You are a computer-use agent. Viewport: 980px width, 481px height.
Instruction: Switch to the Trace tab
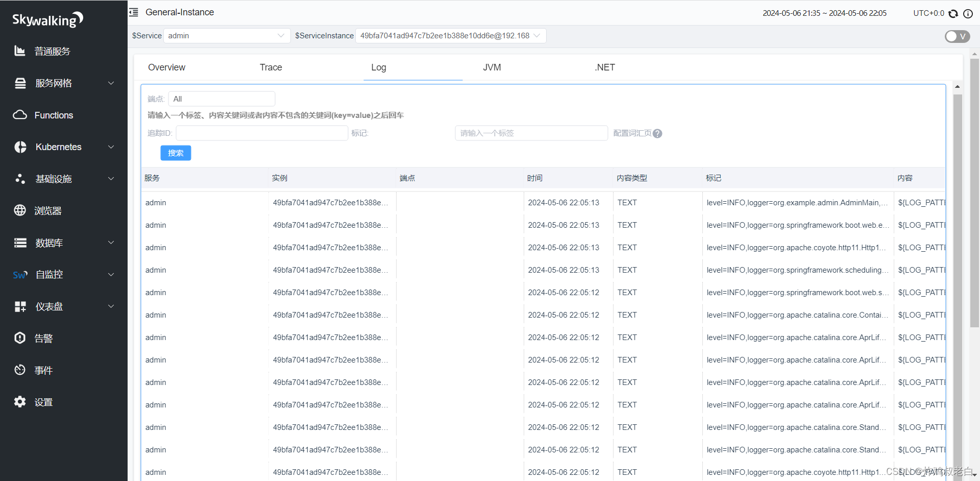coord(271,67)
